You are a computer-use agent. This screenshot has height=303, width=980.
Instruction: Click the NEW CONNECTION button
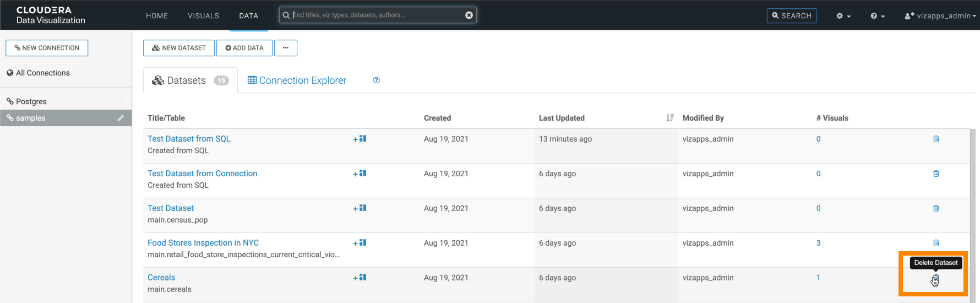pyautogui.click(x=47, y=48)
